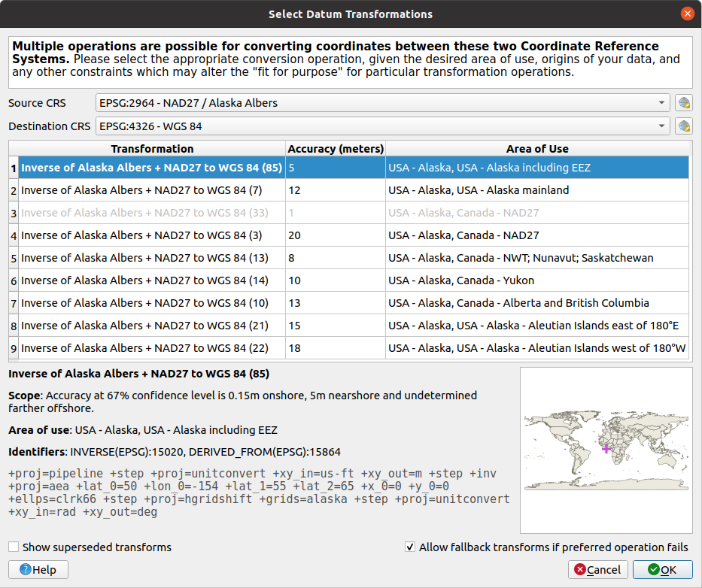
Task: Choose the Canada - Yukon transformation row
Action: (141, 280)
